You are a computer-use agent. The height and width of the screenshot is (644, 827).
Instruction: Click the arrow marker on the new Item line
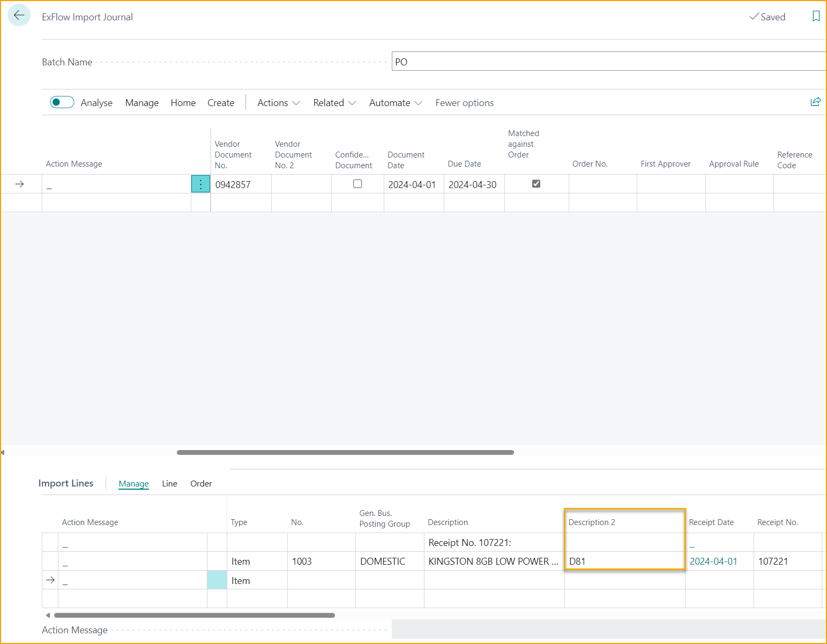pos(50,580)
